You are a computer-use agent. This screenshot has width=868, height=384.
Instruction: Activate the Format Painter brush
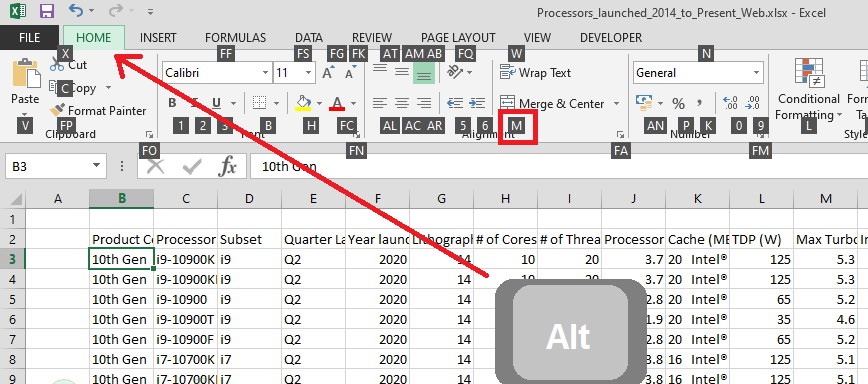pos(58,110)
